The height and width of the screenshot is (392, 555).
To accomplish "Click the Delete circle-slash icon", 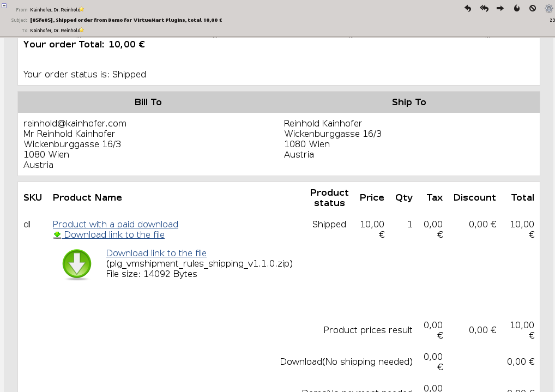I will pyautogui.click(x=533, y=9).
